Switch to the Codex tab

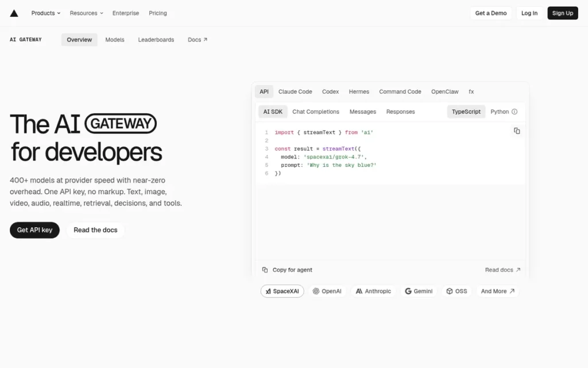pyautogui.click(x=330, y=91)
